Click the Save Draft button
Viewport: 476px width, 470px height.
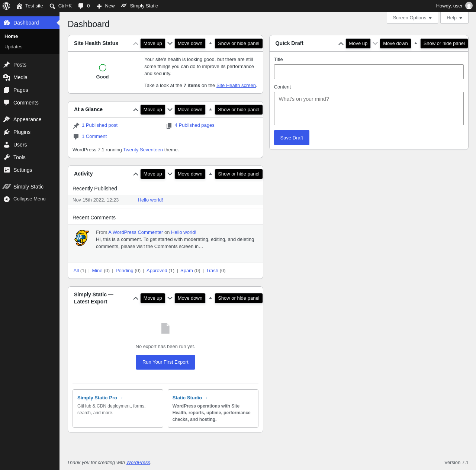292,138
